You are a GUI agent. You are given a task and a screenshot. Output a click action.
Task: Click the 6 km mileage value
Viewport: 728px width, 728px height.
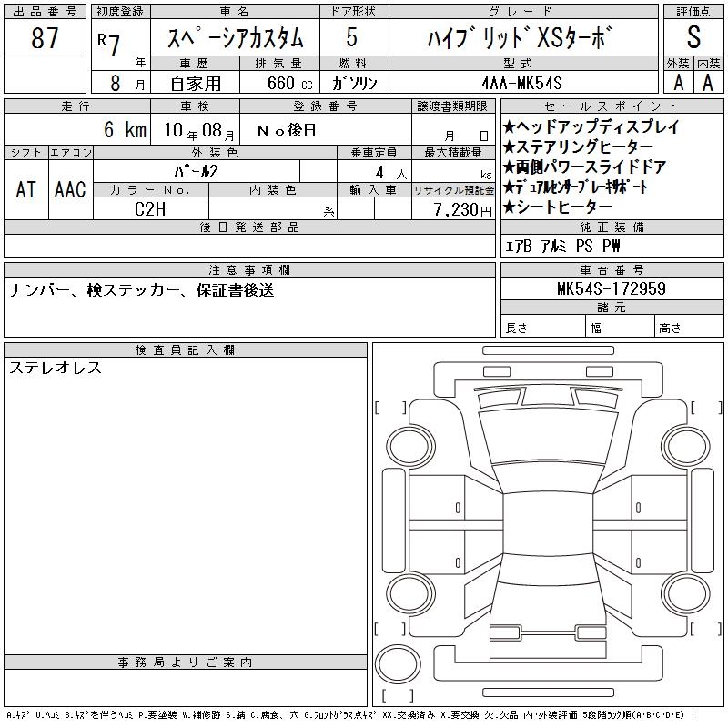[124, 130]
